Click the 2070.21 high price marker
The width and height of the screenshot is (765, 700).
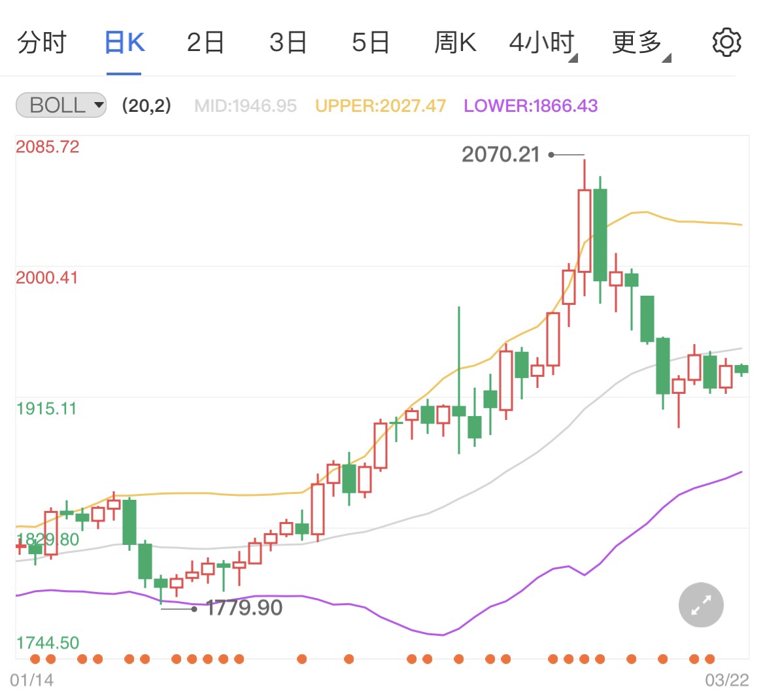(501, 155)
